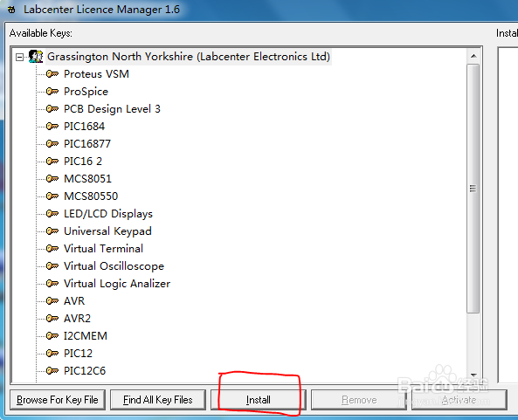The image size is (518, 420).
Task: Click the scroll up arrow of Available Keys
Action: (473, 56)
